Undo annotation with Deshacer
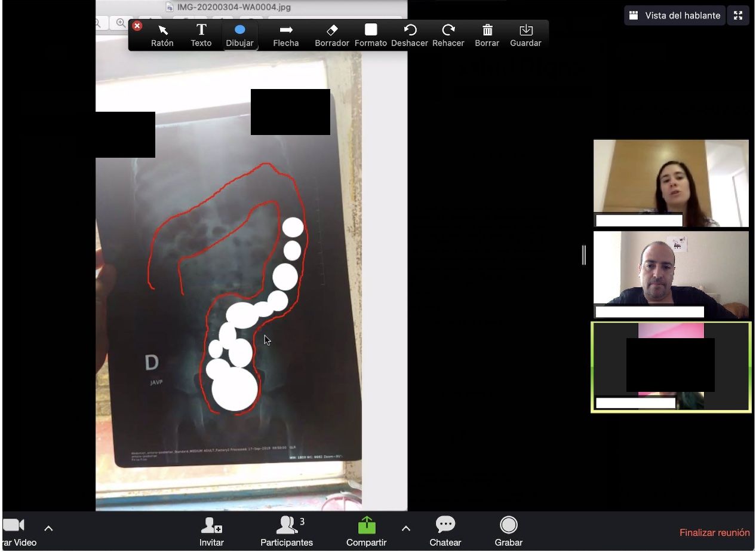This screenshot has width=756, height=552. [410, 36]
